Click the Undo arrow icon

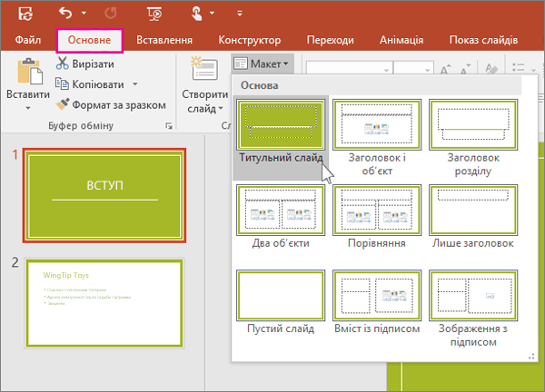click(x=64, y=15)
